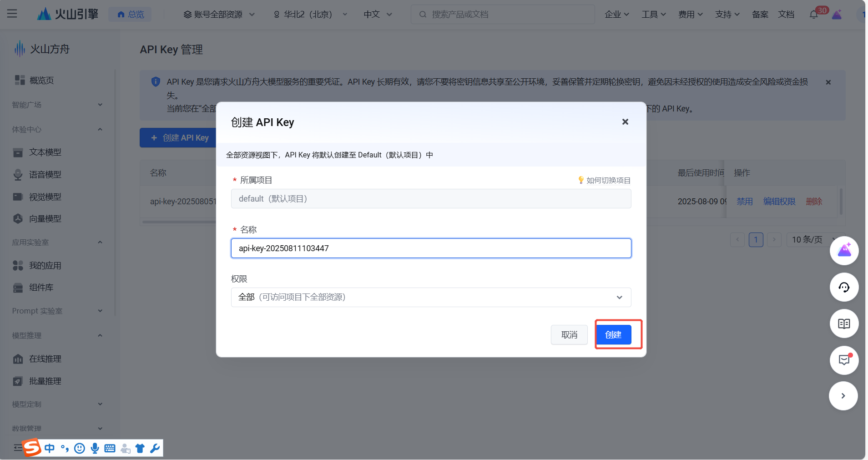Open the 华北2（北京） region selector
The width and height of the screenshot is (868, 460).
coord(310,15)
